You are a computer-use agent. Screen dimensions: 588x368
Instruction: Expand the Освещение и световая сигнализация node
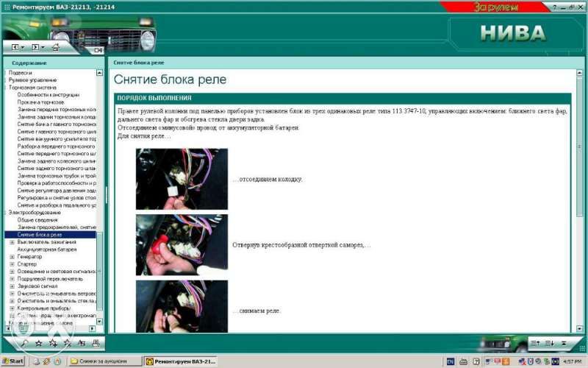(12, 272)
